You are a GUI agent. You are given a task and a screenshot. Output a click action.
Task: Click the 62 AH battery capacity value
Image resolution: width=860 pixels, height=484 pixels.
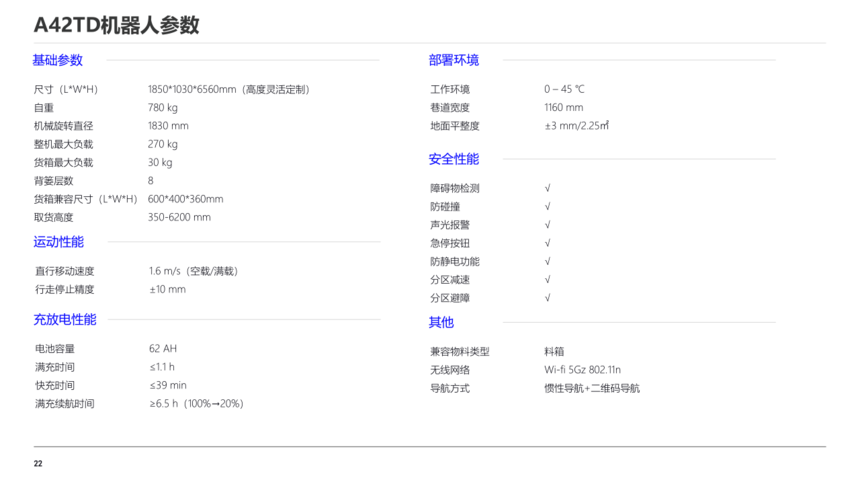click(x=163, y=349)
